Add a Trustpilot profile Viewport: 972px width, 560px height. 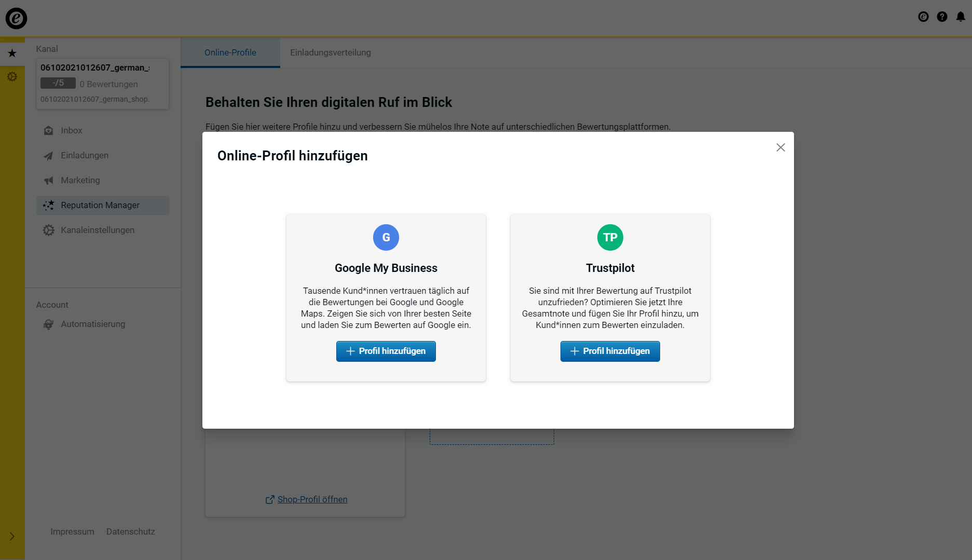click(x=610, y=351)
